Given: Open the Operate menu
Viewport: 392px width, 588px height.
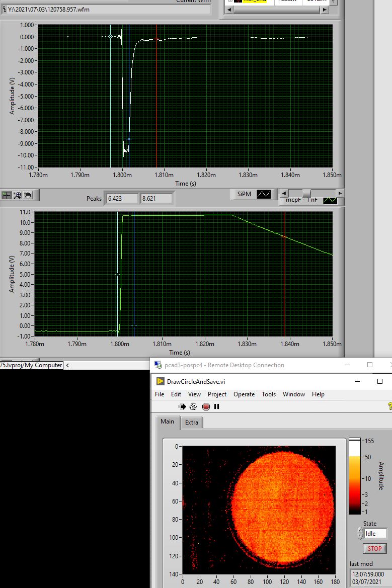Looking at the screenshot, I should [x=244, y=394].
